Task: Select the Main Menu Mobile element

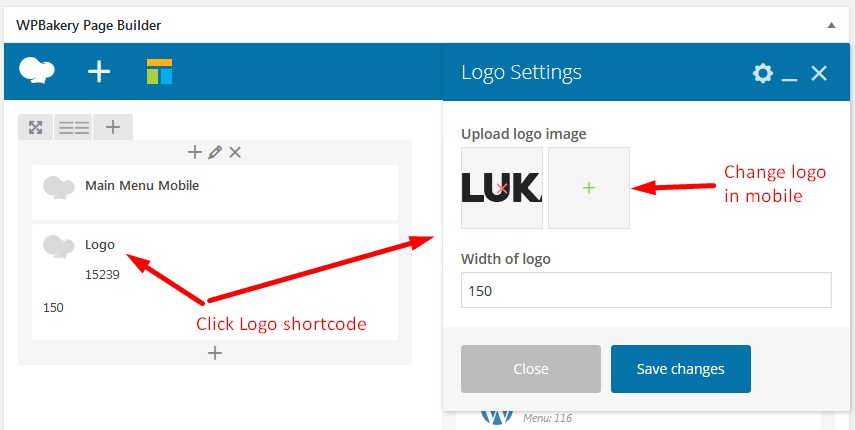Action: [215, 192]
